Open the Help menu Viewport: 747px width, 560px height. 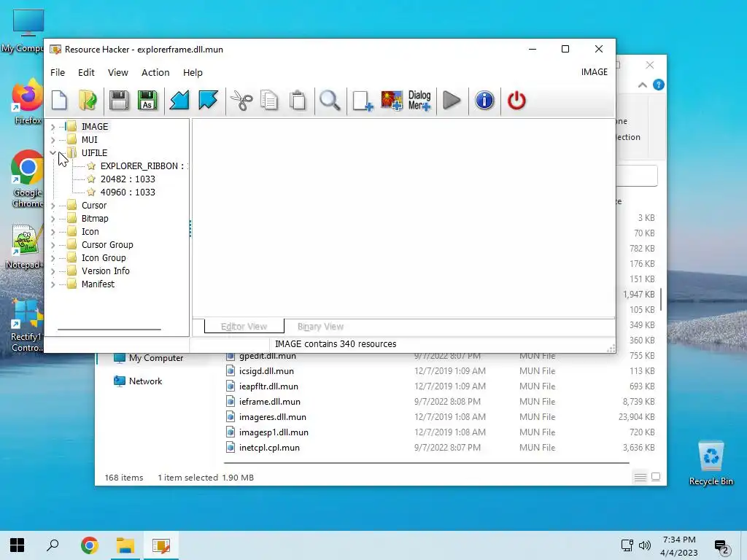[x=193, y=72]
